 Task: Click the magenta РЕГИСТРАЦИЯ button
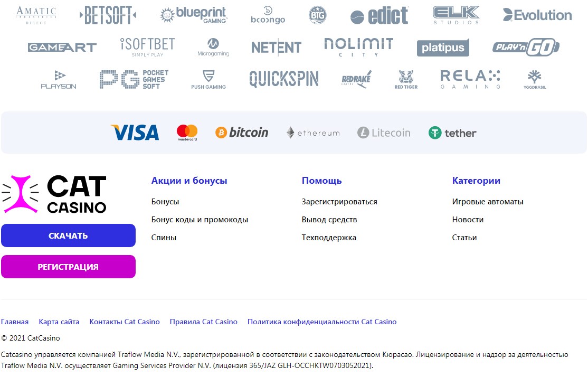click(68, 267)
